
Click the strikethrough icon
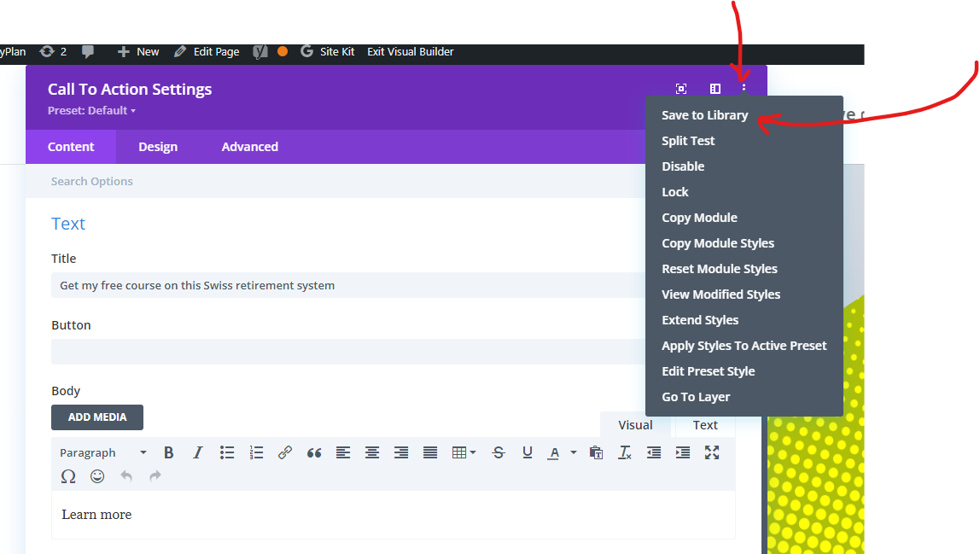[499, 452]
